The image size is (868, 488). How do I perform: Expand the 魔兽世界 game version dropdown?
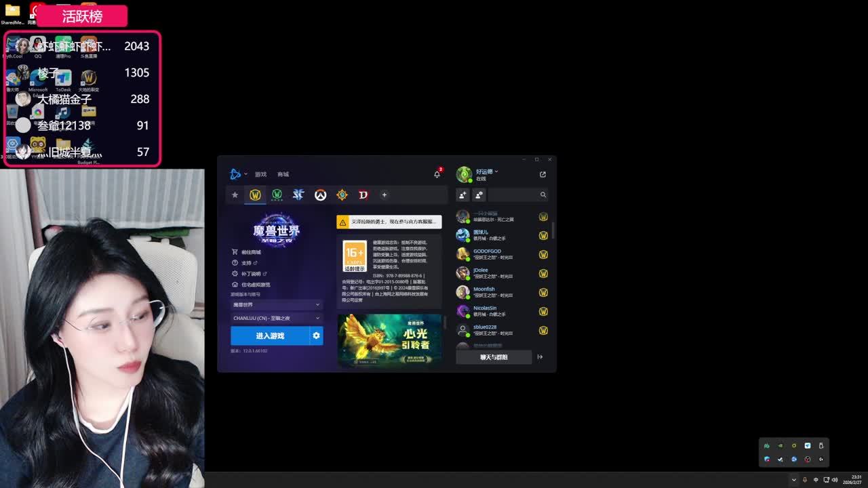pyautogui.click(x=276, y=305)
